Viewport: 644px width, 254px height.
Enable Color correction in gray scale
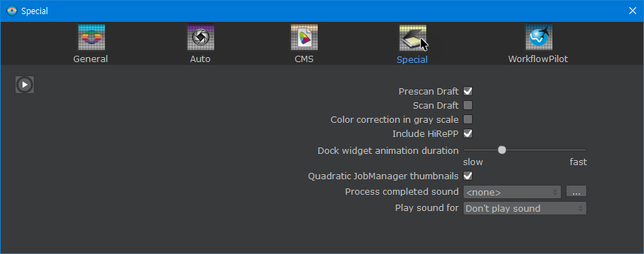pyautogui.click(x=468, y=120)
